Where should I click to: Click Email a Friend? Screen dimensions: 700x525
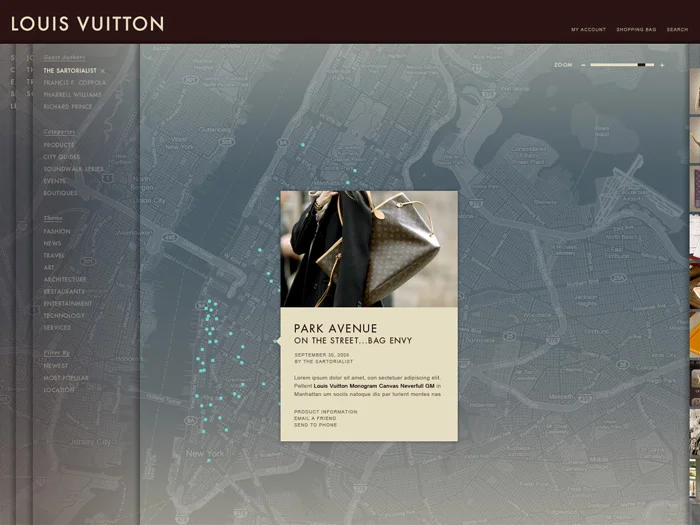pyautogui.click(x=315, y=419)
